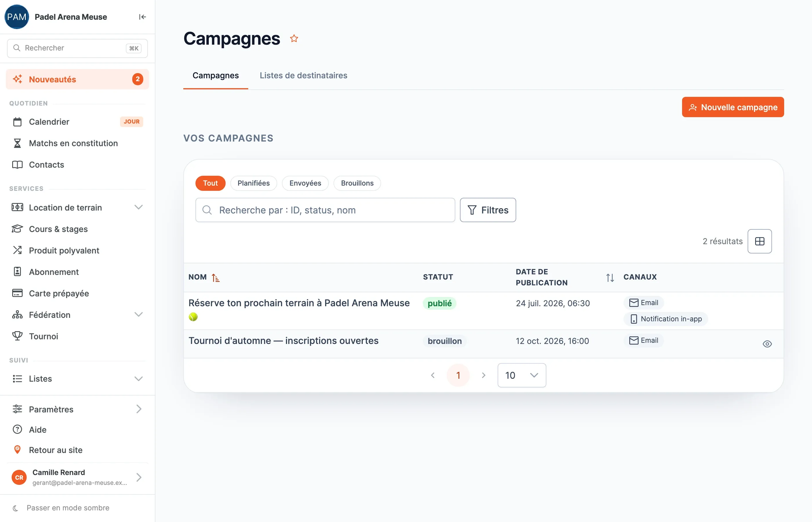Viewport: 812px width, 522px height.
Task: Click the PAM club logo avatar
Action: pos(17,17)
